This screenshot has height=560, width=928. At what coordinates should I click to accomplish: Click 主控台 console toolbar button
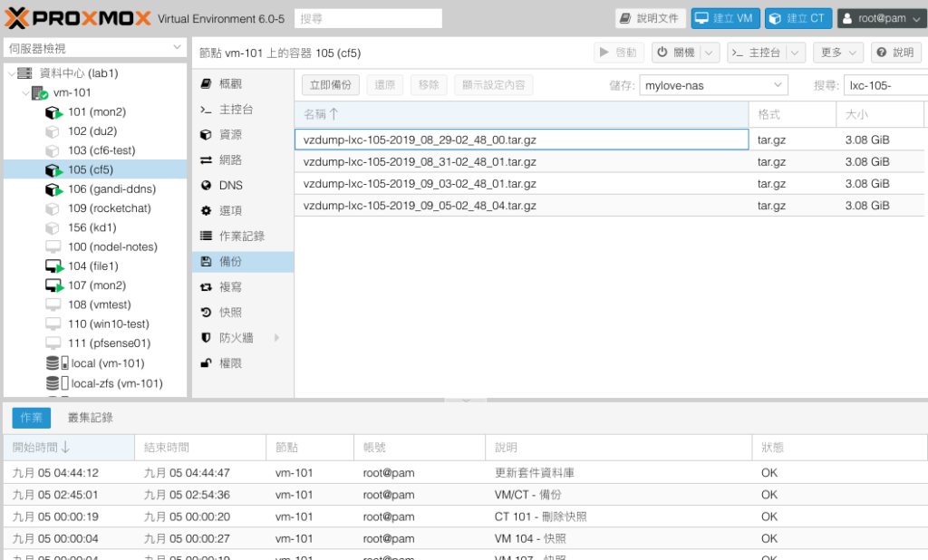(757, 53)
